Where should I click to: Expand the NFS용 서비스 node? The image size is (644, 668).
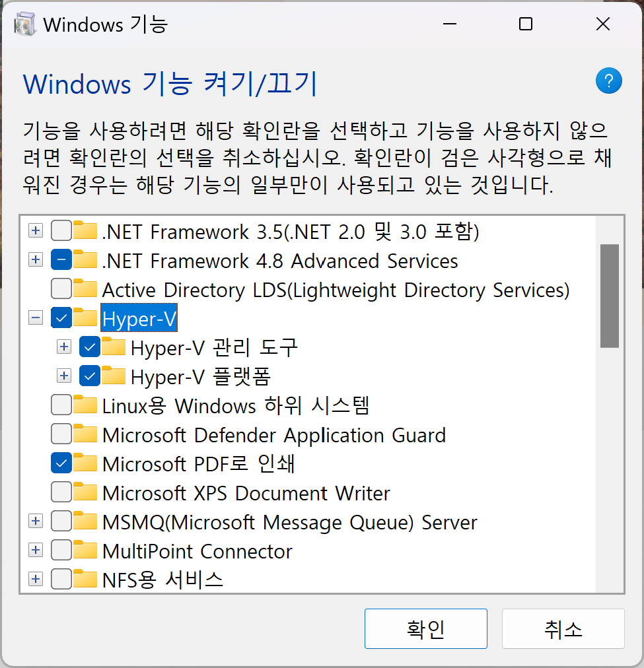[x=35, y=579]
